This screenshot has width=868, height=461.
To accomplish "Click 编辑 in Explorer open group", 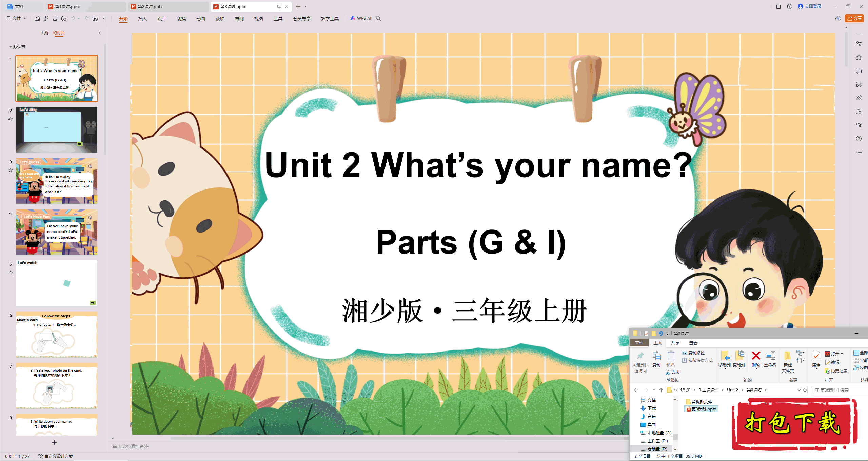I will click(x=832, y=362).
